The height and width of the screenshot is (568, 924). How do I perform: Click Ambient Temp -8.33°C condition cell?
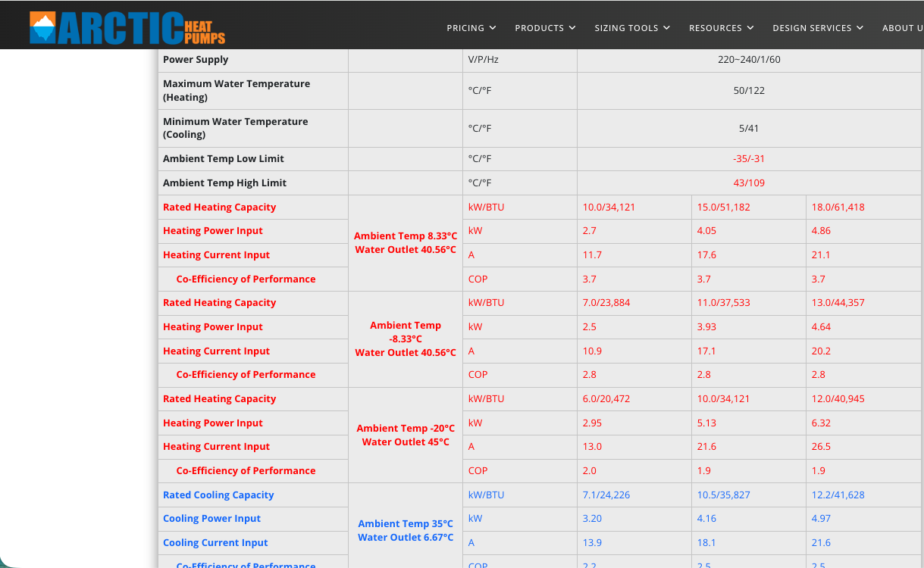(x=406, y=339)
